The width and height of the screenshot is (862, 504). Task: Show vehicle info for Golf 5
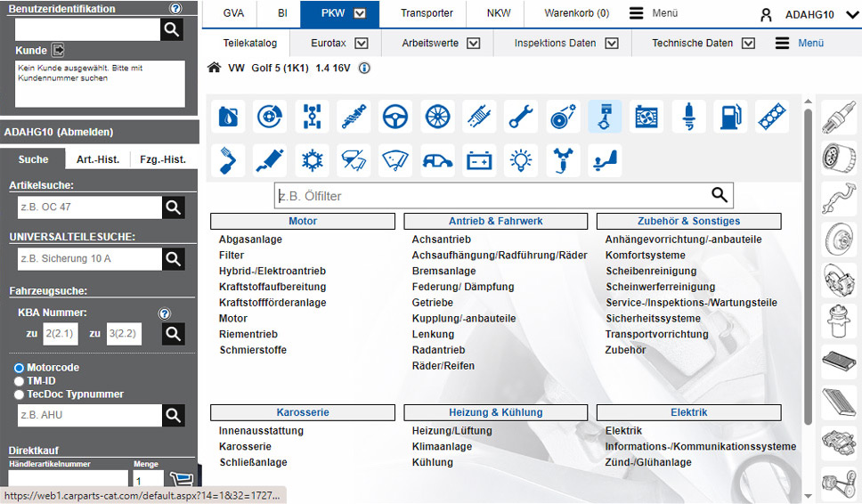click(364, 69)
